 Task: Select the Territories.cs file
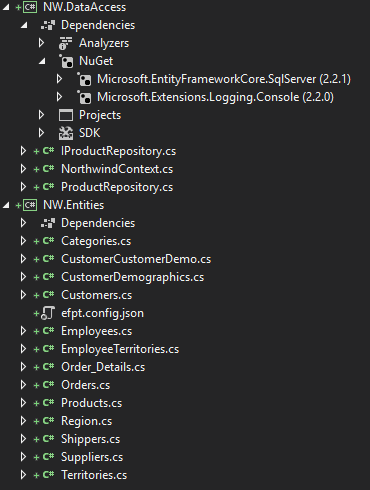[94, 475]
